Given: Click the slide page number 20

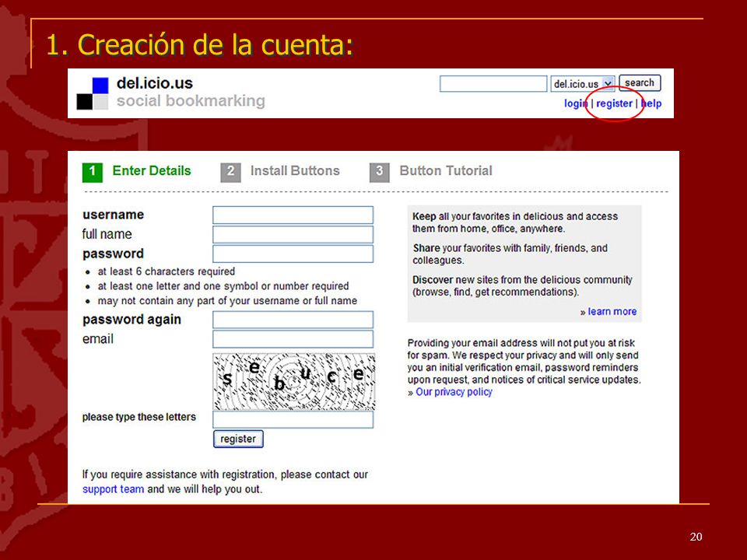Looking at the screenshot, I should [x=696, y=537].
